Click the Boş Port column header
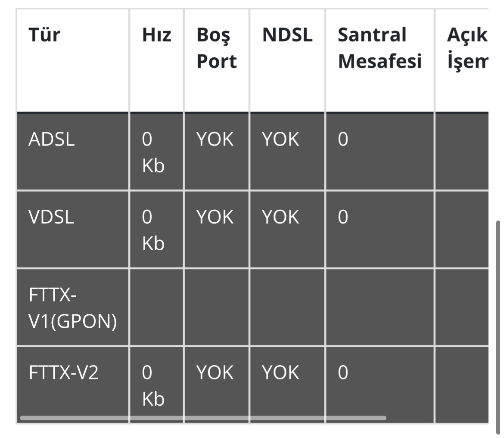Image resolution: width=504 pixels, height=438 pixels. pyautogui.click(x=217, y=49)
